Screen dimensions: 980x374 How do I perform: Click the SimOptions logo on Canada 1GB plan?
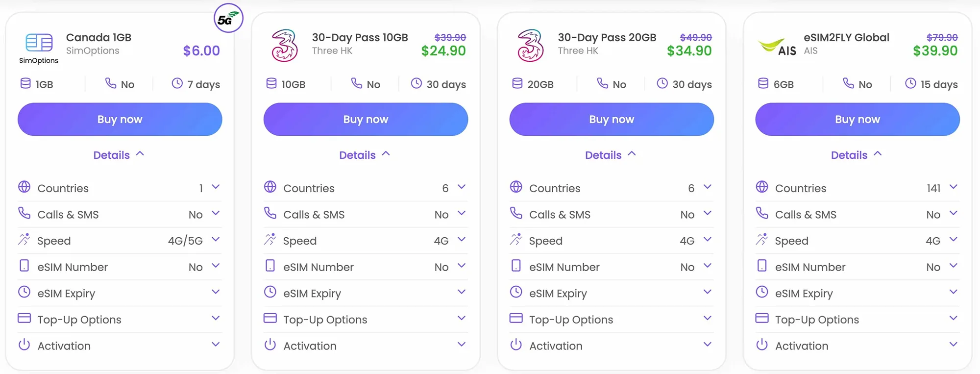pyautogui.click(x=39, y=48)
